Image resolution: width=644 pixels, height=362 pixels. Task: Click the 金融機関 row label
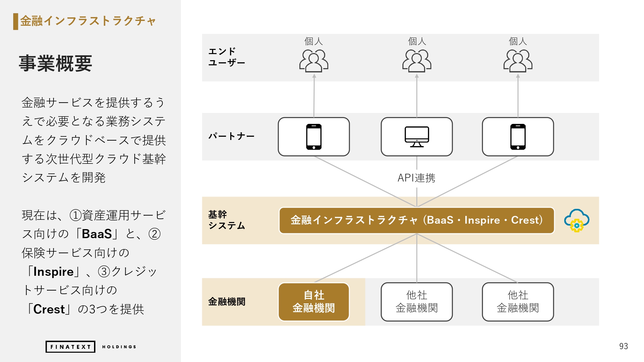click(x=227, y=302)
